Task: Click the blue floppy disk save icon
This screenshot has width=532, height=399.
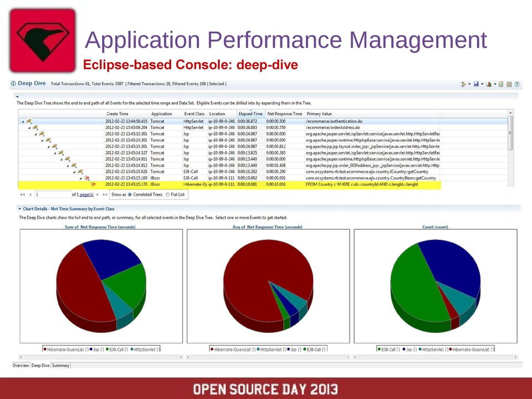Action: point(476,84)
